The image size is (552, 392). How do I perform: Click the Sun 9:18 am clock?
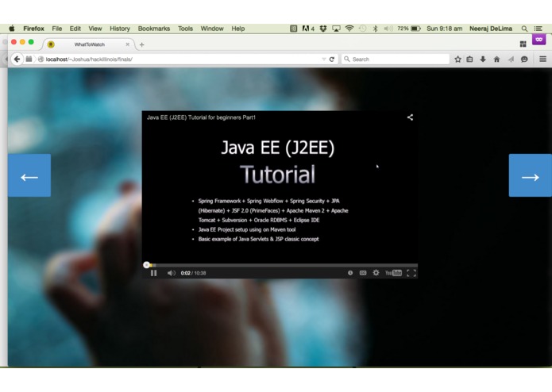coord(444,29)
